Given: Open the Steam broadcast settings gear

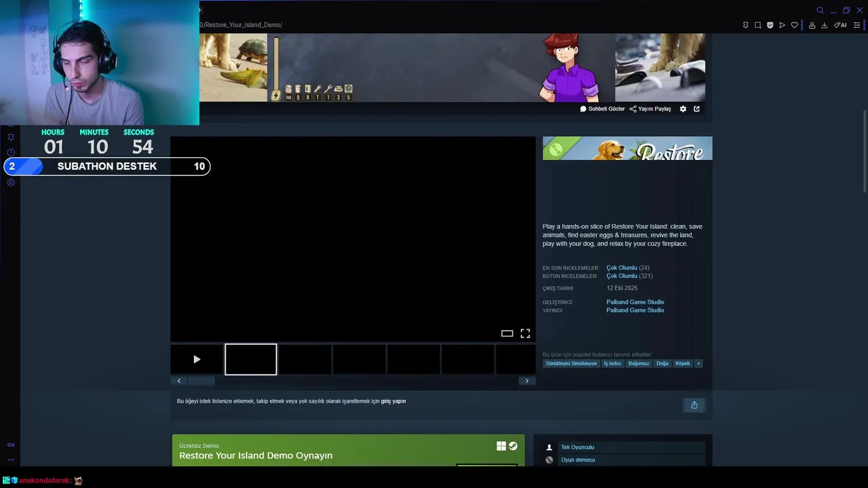Looking at the screenshot, I should [683, 108].
